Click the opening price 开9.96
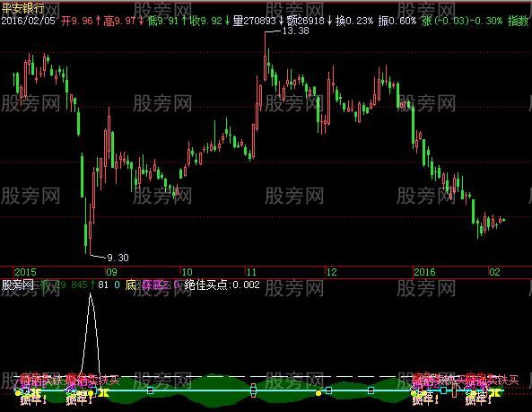Screen dimensions: 532x412 pyautogui.click(x=77, y=21)
